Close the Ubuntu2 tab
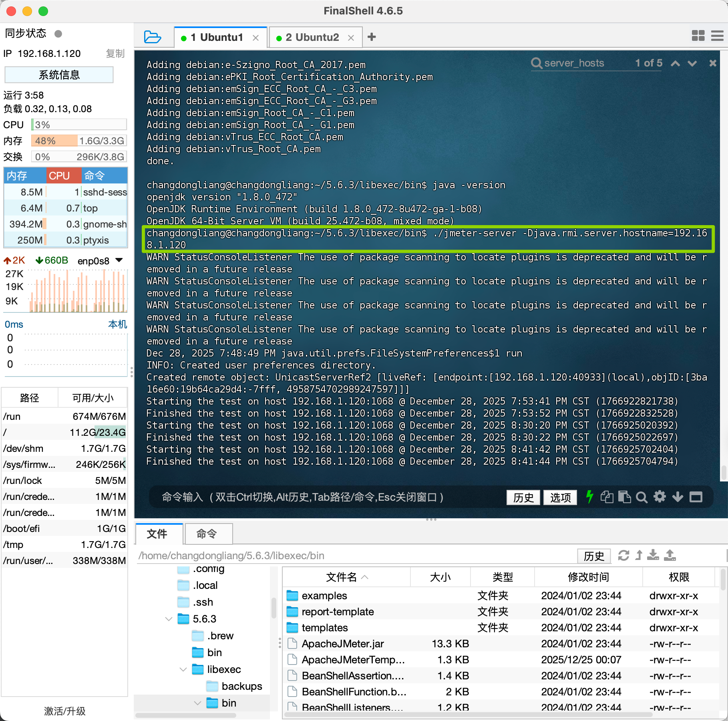This screenshot has width=728, height=721. point(351,38)
